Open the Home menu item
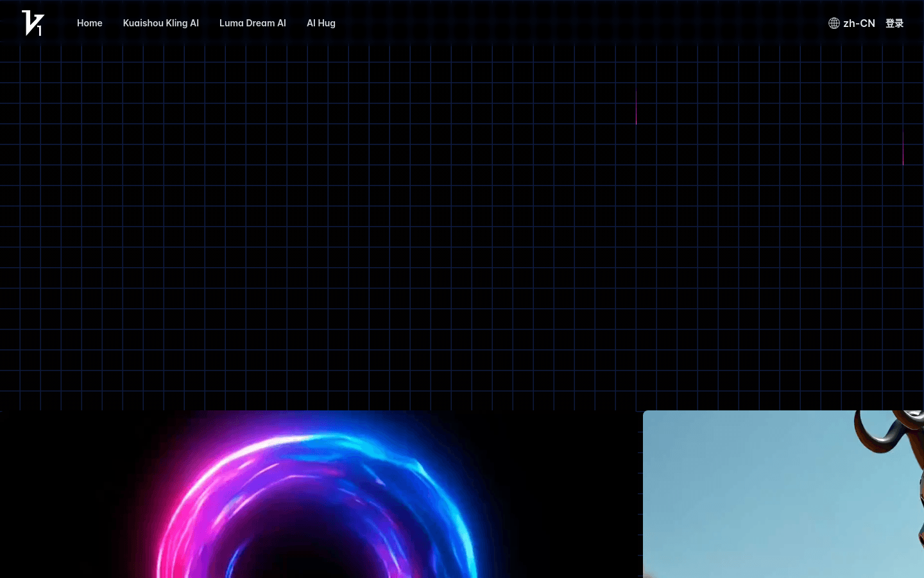The image size is (924, 578). 90,23
